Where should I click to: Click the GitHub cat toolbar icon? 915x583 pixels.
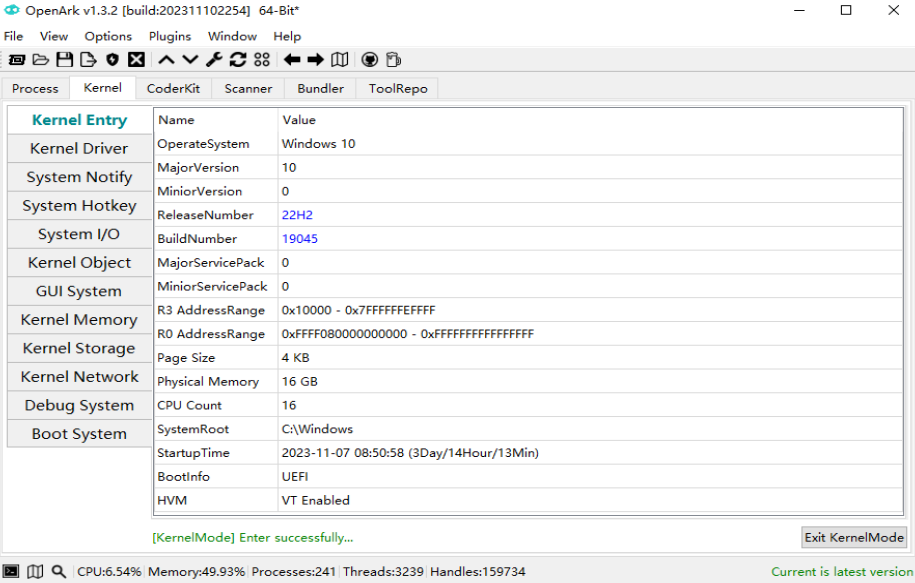pos(369,60)
